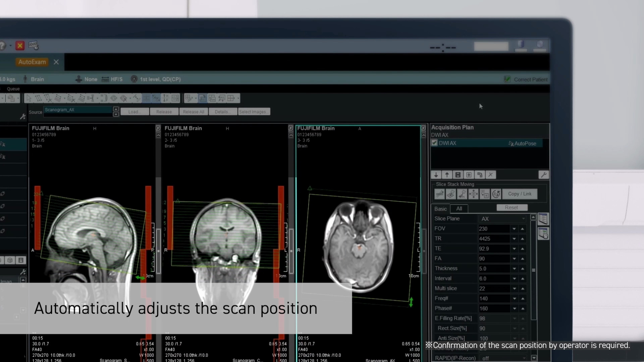This screenshot has height=362, width=644.
Task: Open the Slice Plane AX dropdown
Action: 523,219
